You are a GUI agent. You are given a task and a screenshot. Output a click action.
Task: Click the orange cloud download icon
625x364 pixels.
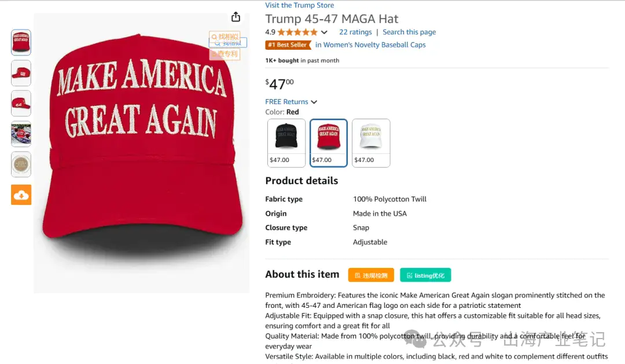tap(21, 194)
